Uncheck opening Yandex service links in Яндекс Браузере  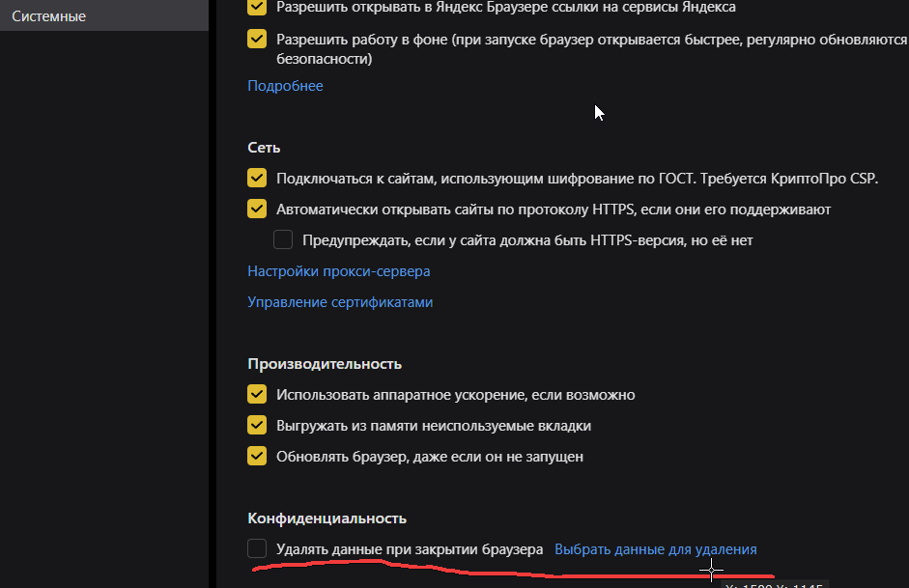(257, 7)
